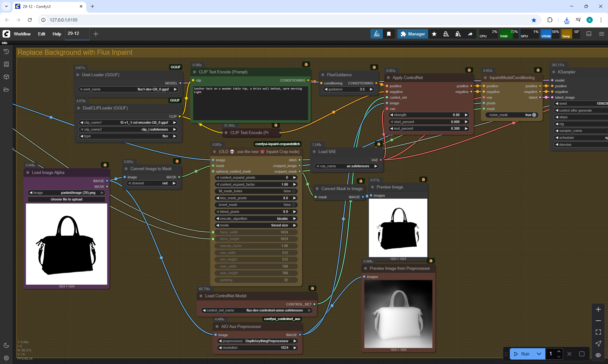Open the vae_name ae.safetensors selector
The width and height of the screenshot is (608, 364).
click(347, 166)
